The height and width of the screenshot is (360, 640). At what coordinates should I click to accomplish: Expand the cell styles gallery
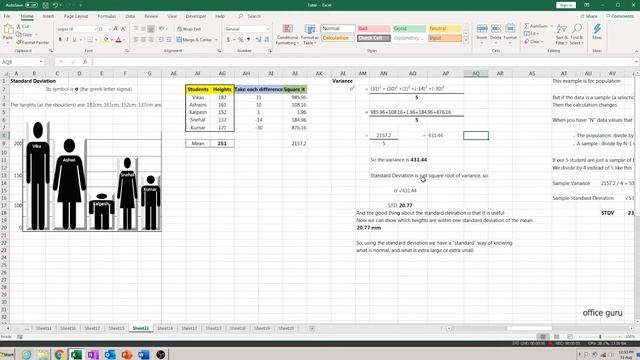click(x=466, y=41)
